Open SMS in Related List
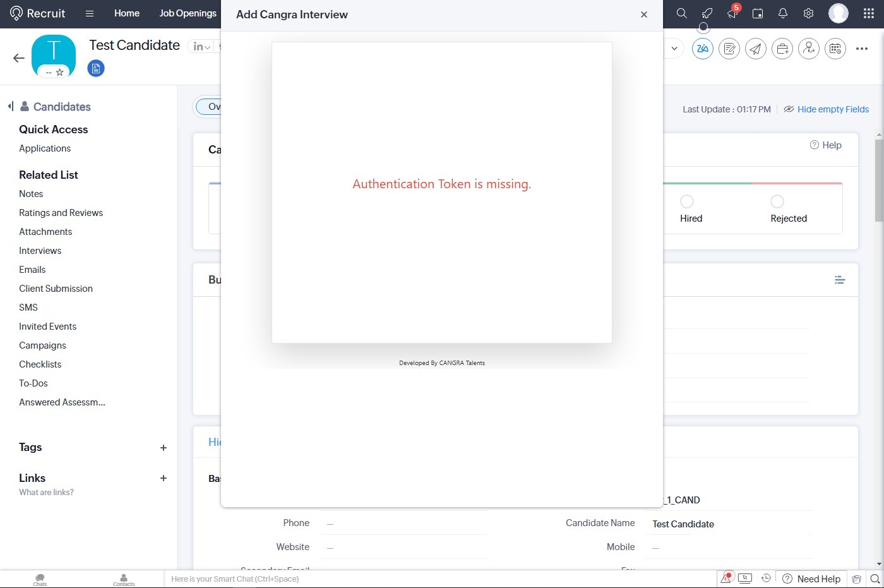This screenshot has width=884, height=588. 28,308
